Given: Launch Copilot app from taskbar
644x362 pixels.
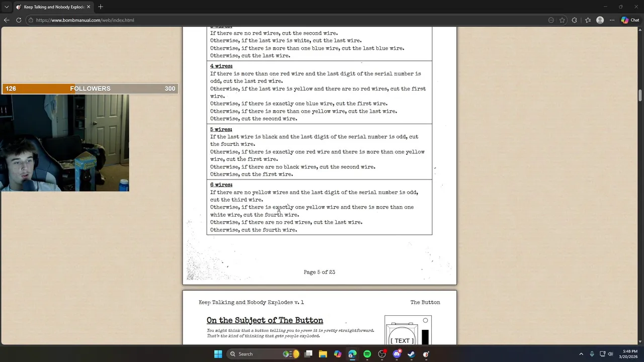Looking at the screenshot, I should tap(338, 354).
